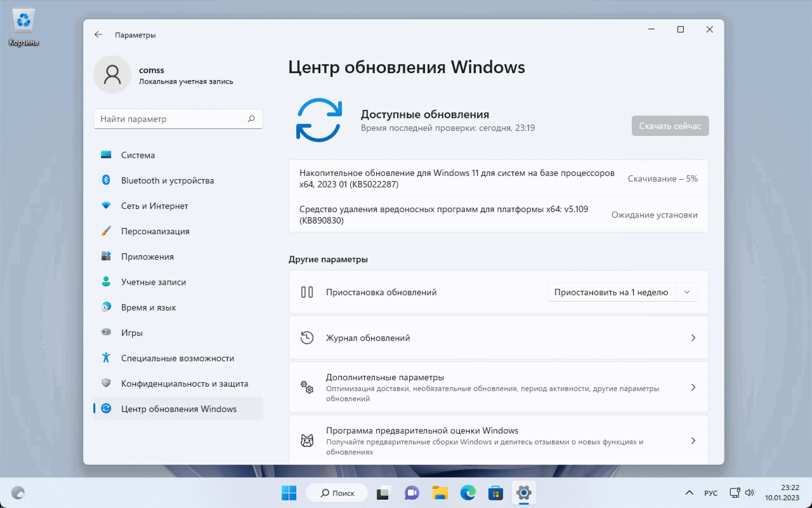Viewport: 812px width, 508px height.
Task: Click the Локальная учетная запись label
Action: (186, 81)
